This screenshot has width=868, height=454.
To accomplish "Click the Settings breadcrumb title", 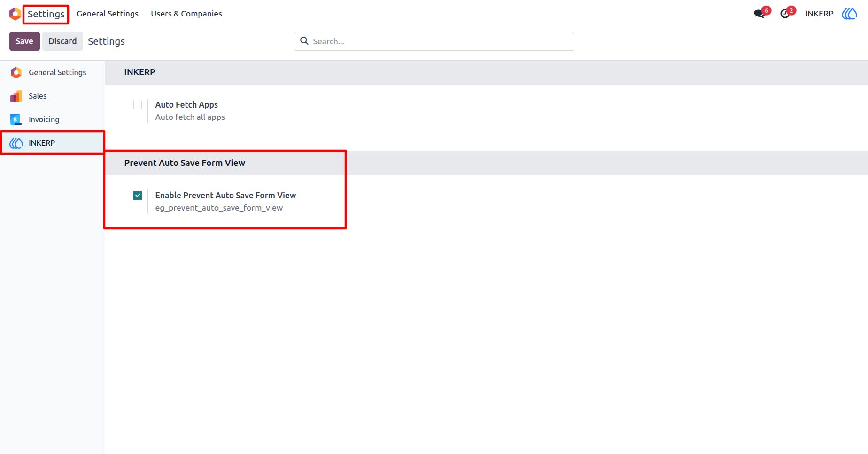I will click(106, 41).
